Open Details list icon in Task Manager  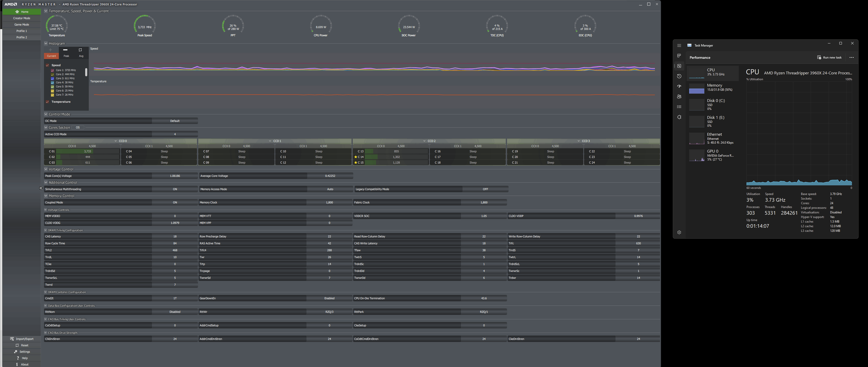click(679, 107)
